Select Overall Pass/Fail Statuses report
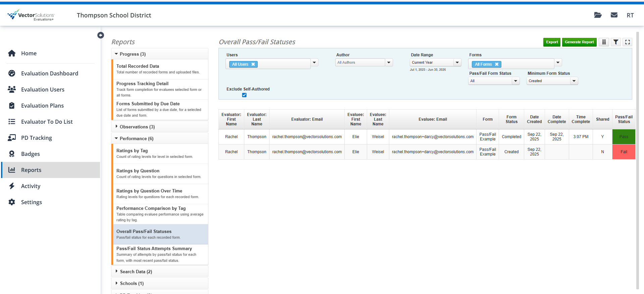Viewport: 644px width, 294px height. coord(160,234)
